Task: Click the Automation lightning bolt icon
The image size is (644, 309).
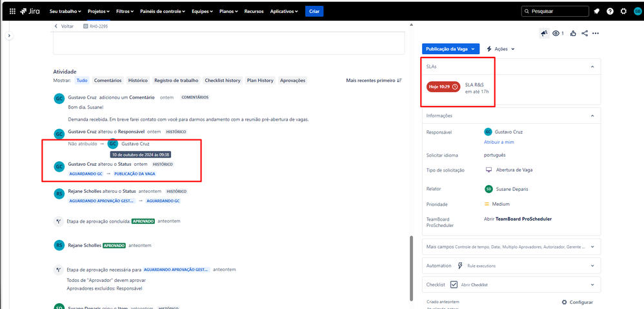Action: click(x=460, y=266)
